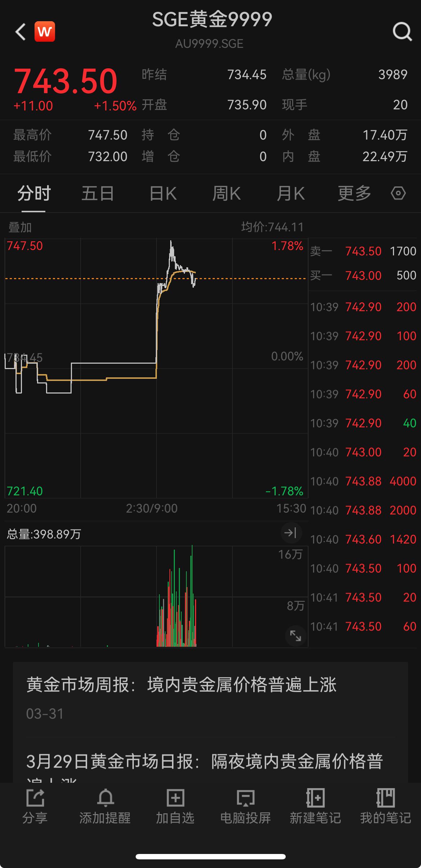Go back using the left arrow
Viewport: 421px width, 868px height.
coord(21,32)
